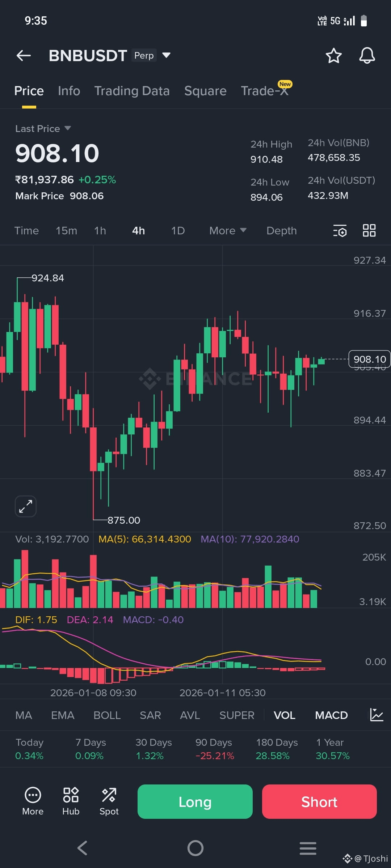The height and width of the screenshot is (868, 391).
Task: Switch to the Trading Data tab
Action: coord(132,91)
